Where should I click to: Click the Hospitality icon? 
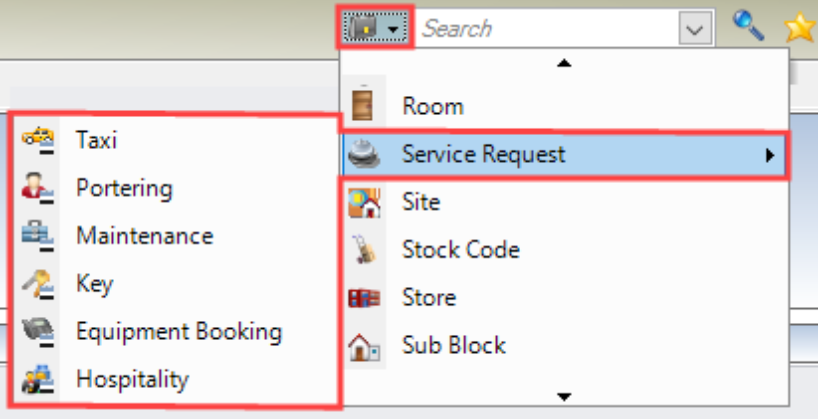click(x=38, y=380)
